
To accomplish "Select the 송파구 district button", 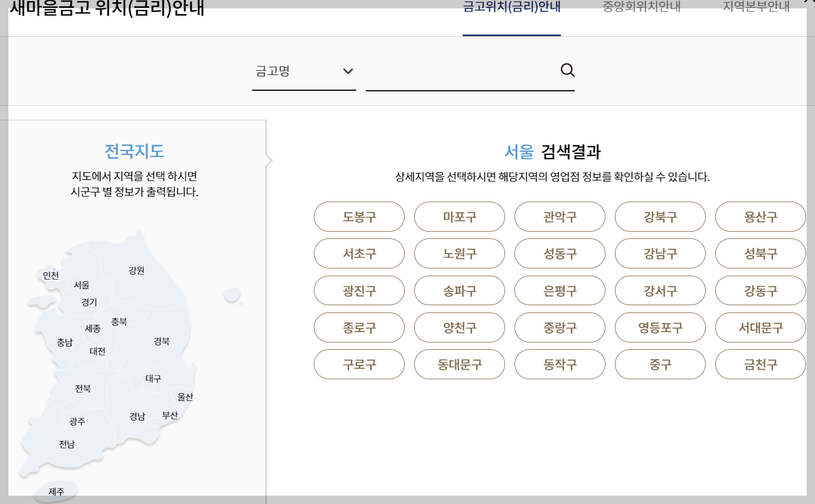I will (x=459, y=290).
